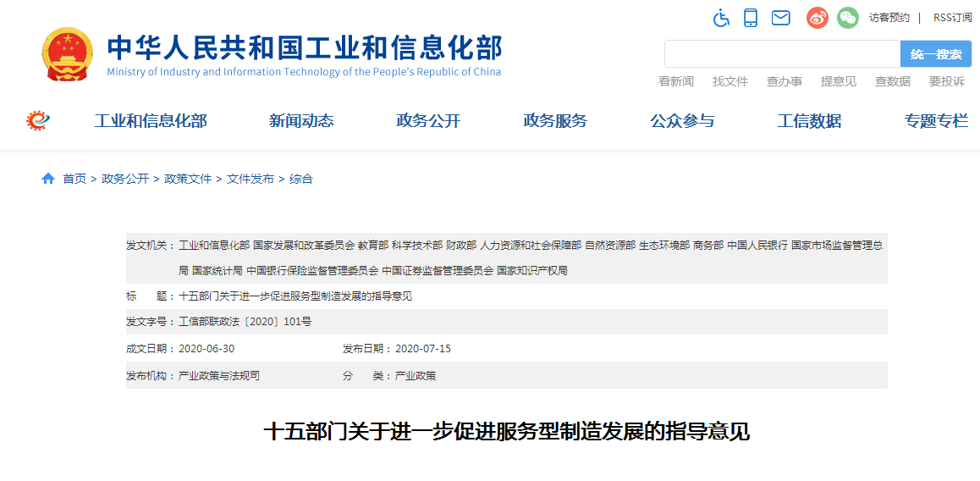Click the 发布日期 value 2020-07-15

pos(422,348)
